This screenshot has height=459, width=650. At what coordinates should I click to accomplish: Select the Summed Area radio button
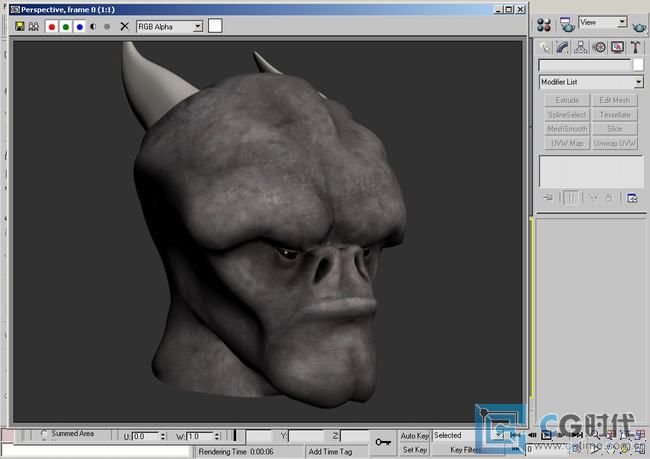[44, 434]
